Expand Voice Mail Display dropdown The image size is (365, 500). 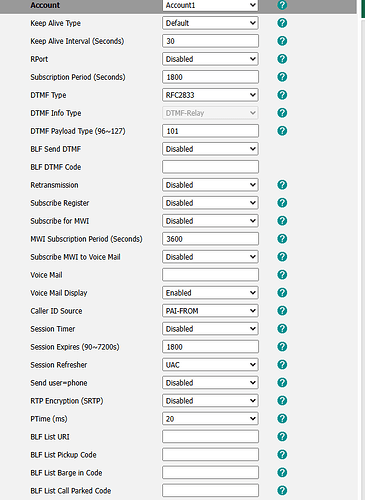(x=210, y=293)
